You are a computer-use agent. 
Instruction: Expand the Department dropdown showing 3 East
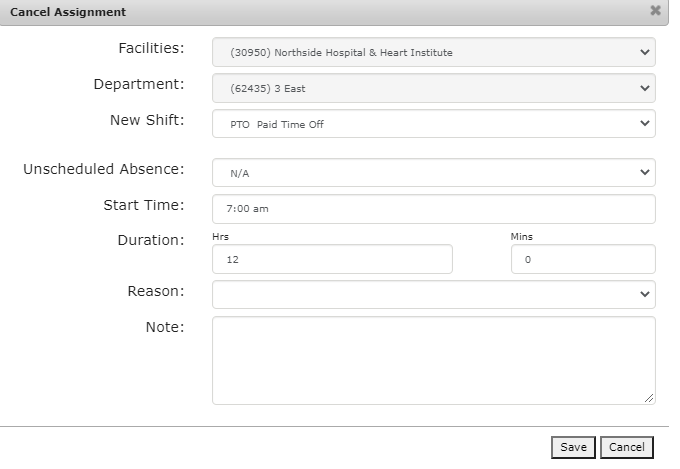(x=433, y=88)
